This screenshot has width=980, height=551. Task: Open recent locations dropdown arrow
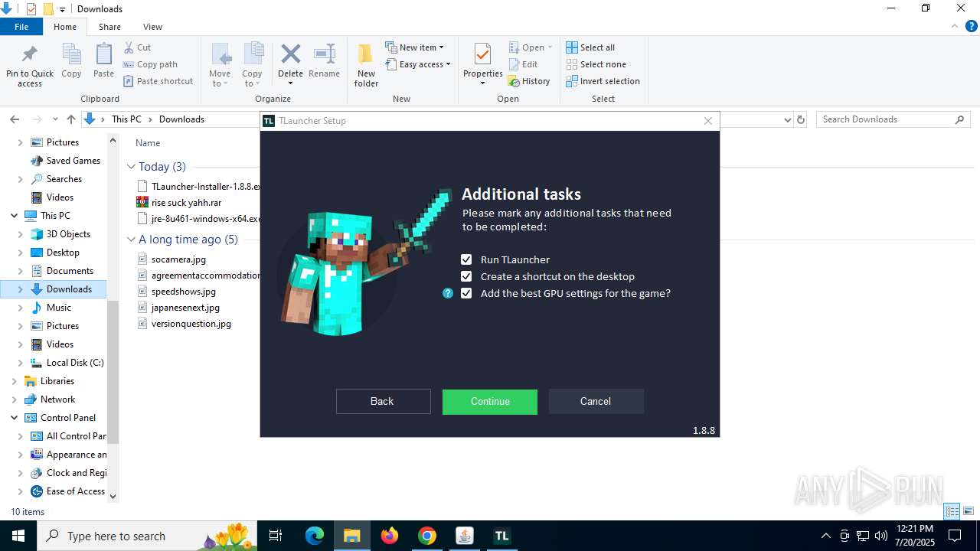click(55, 119)
